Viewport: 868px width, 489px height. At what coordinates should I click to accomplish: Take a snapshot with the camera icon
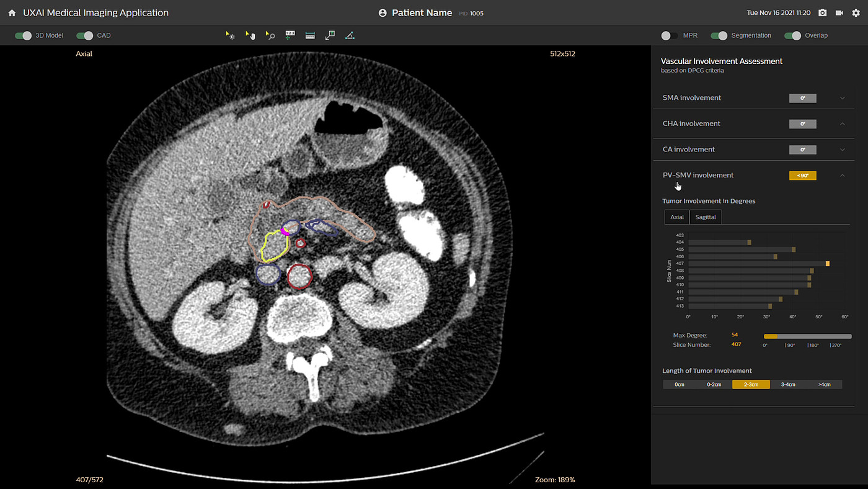click(822, 13)
